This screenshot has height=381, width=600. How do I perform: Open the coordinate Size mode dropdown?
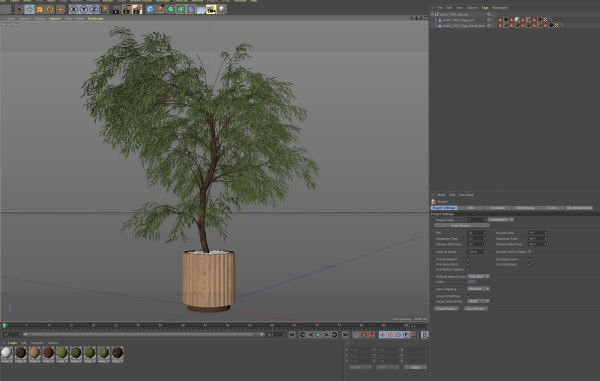tap(387, 367)
